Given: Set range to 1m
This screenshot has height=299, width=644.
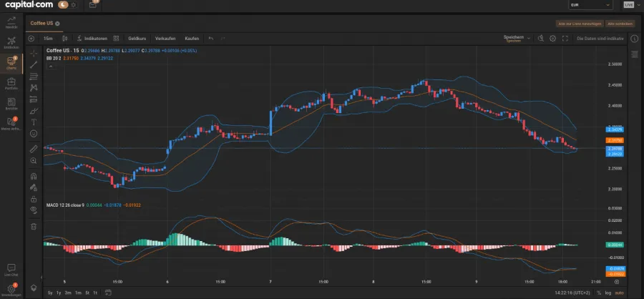Looking at the screenshot, I should coord(77,293).
